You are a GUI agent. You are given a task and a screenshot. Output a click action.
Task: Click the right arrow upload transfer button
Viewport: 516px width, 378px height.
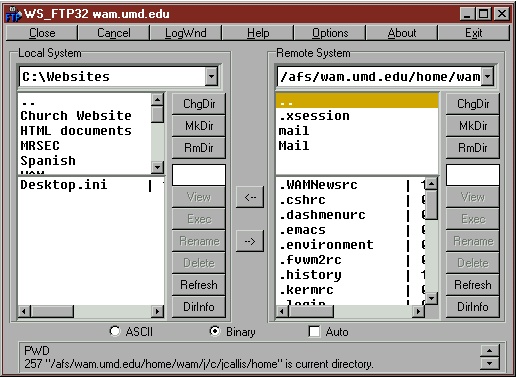coord(250,241)
